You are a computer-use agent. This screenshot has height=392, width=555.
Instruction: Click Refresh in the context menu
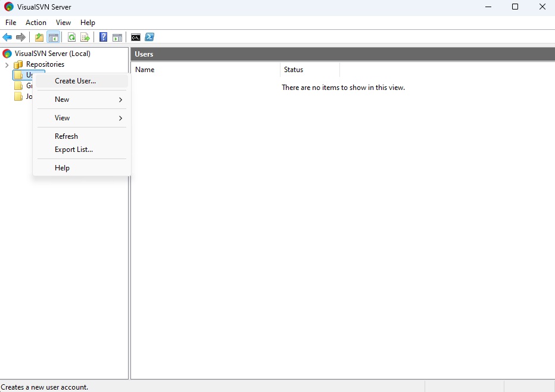pos(66,136)
